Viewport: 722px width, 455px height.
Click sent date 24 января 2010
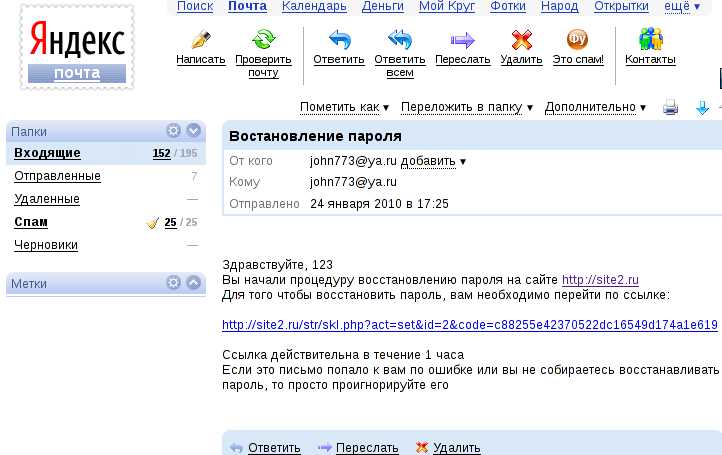(x=379, y=204)
